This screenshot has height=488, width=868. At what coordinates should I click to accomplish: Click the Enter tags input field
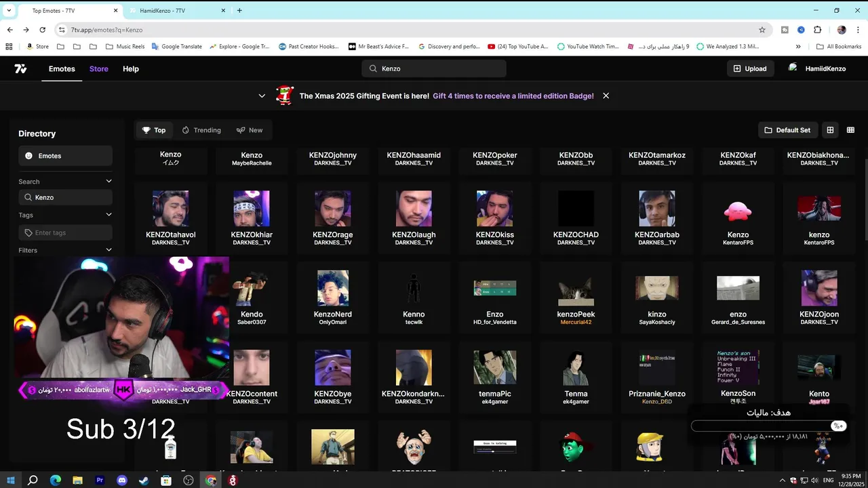65,232
